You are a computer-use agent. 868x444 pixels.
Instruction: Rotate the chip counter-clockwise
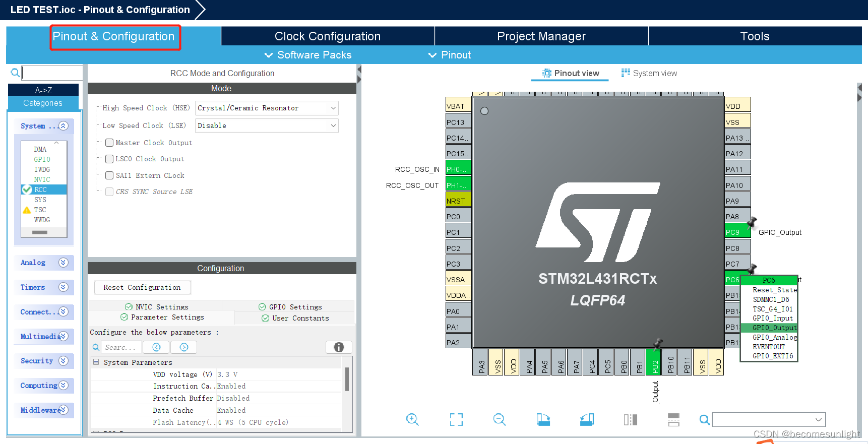(x=587, y=419)
